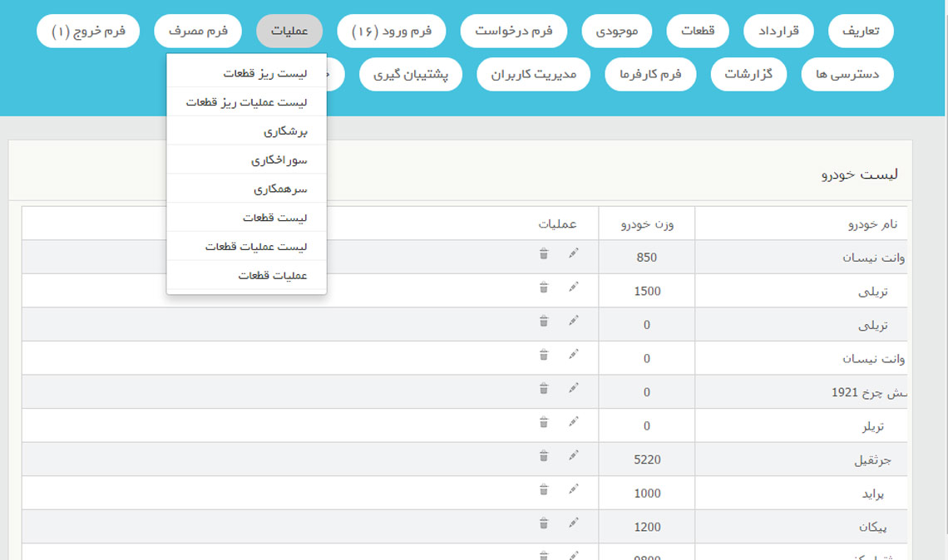Delete the تریلی row with weight 0
The width and height of the screenshot is (948, 560).
pos(544,322)
